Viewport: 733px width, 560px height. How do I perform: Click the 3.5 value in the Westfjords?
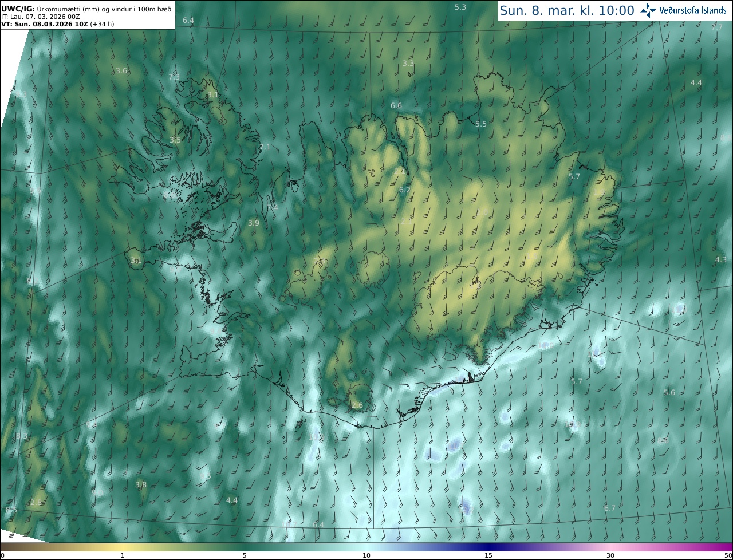[175, 140]
